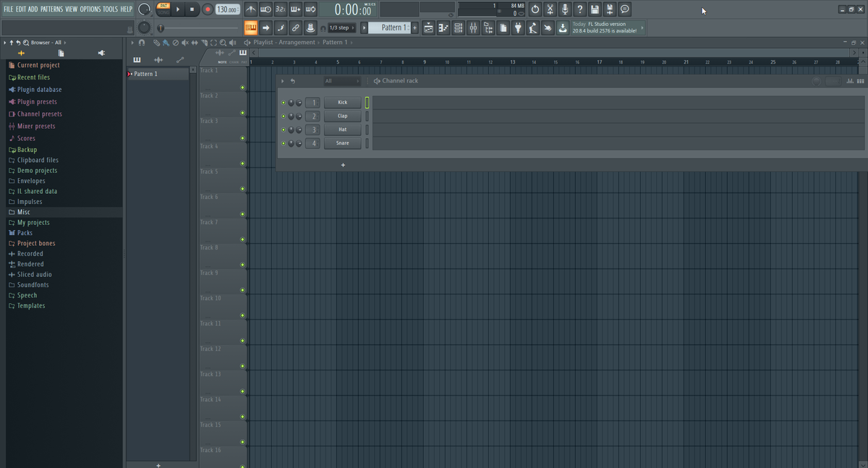Screen dimensions: 868x468
Task: Open the one-click audio recording microphone icon
Action: 565,9
